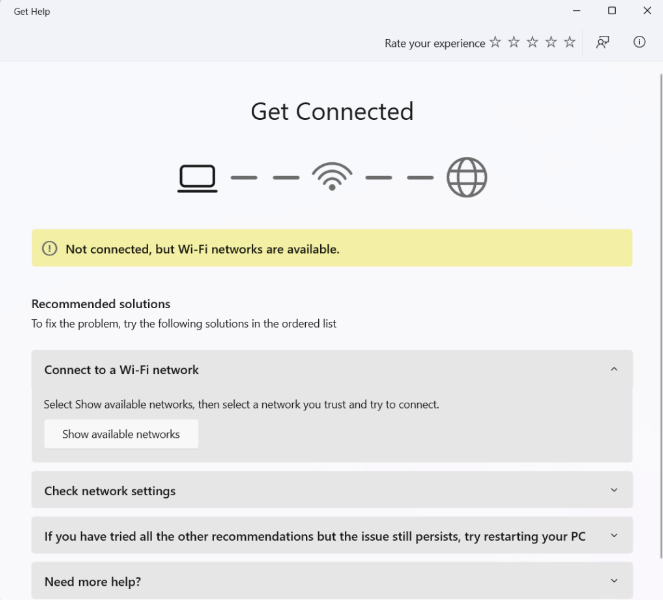Minimize the Get Help window

click(x=577, y=11)
